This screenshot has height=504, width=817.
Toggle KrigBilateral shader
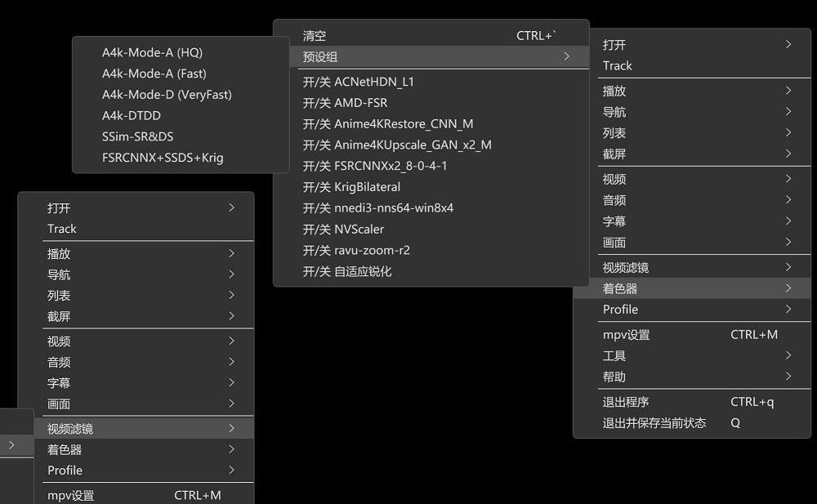351,187
